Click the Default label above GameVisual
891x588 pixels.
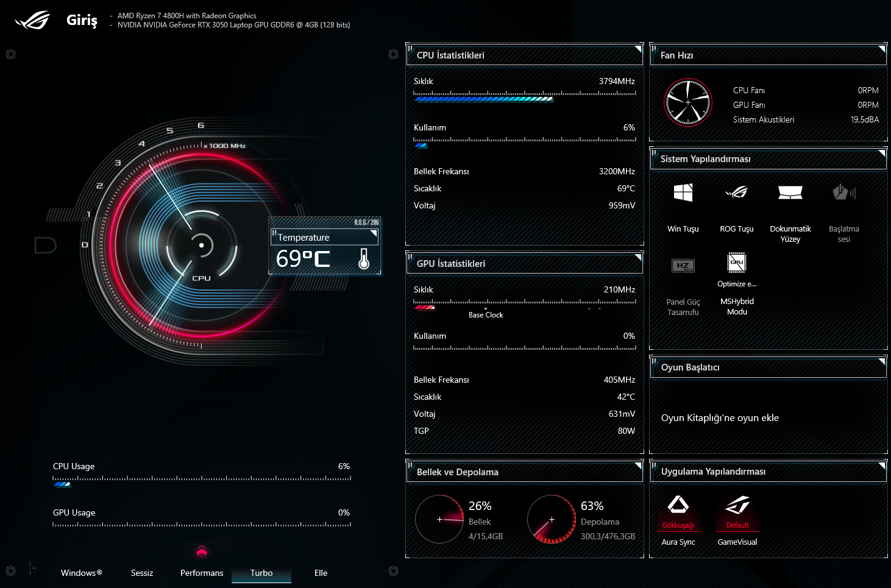(737, 525)
